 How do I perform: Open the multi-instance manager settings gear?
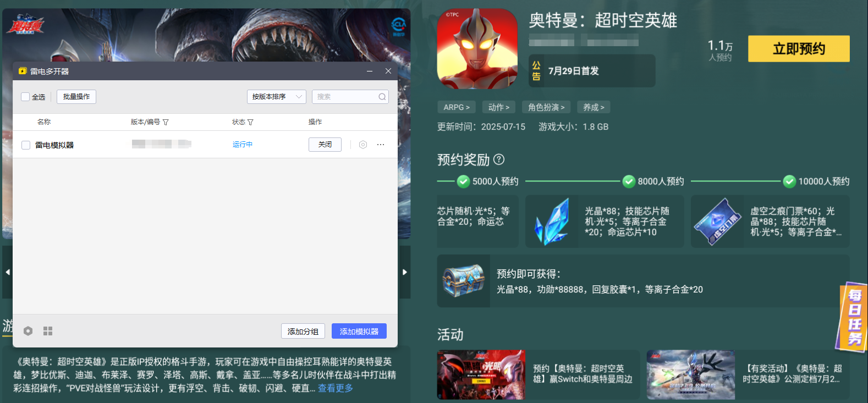coord(28,331)
